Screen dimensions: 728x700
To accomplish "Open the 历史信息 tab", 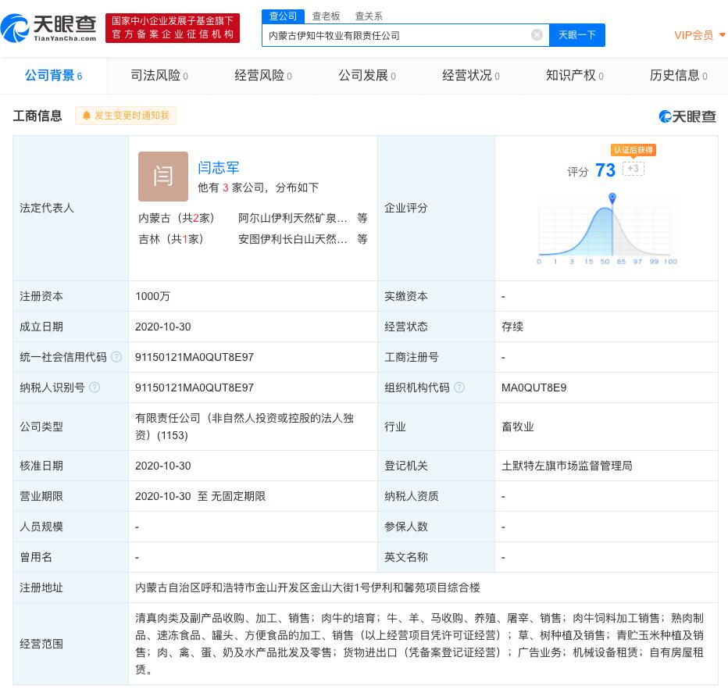I will 678,75.
